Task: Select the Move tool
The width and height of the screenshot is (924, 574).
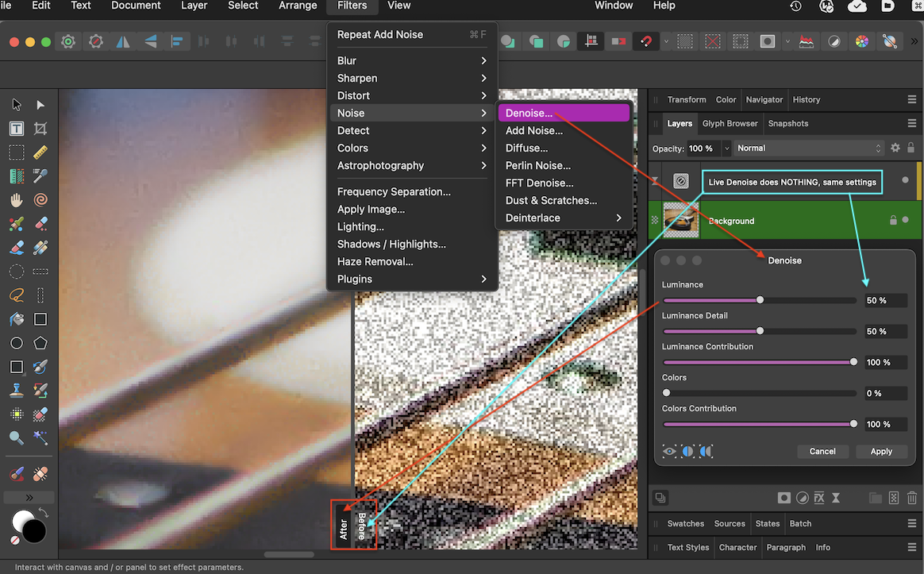Action: (x=17, y=106)
